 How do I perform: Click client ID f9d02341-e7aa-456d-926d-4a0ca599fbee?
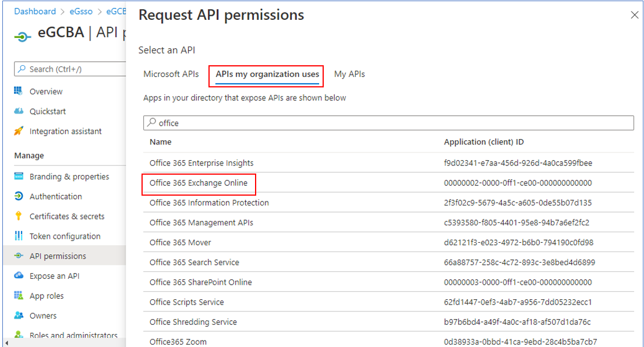(x=518, y=163)
